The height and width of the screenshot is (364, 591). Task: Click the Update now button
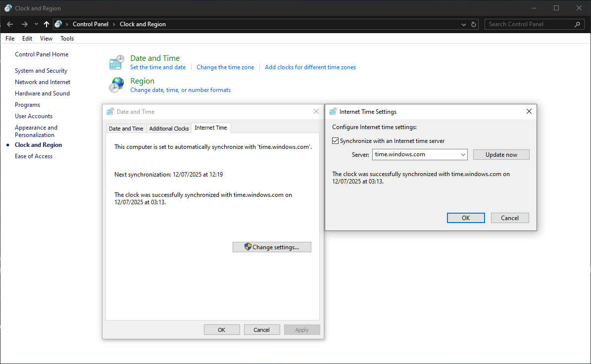[x=501, y=154]
